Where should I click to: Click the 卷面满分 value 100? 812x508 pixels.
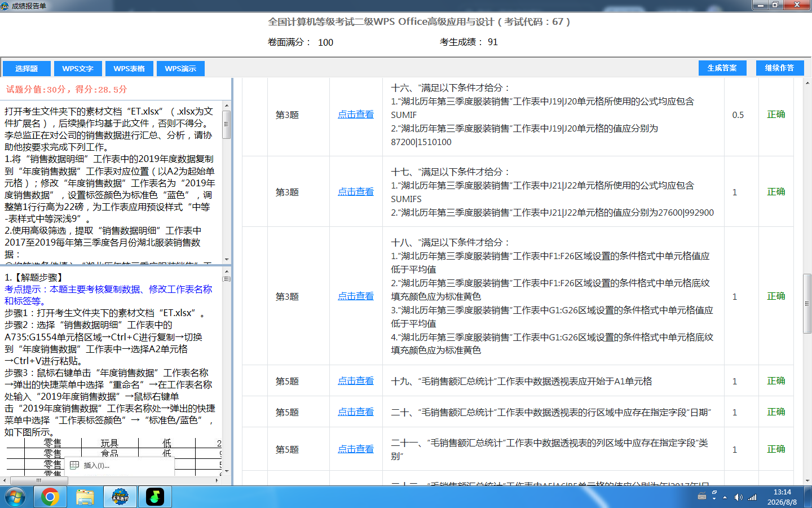pos(325,42)
